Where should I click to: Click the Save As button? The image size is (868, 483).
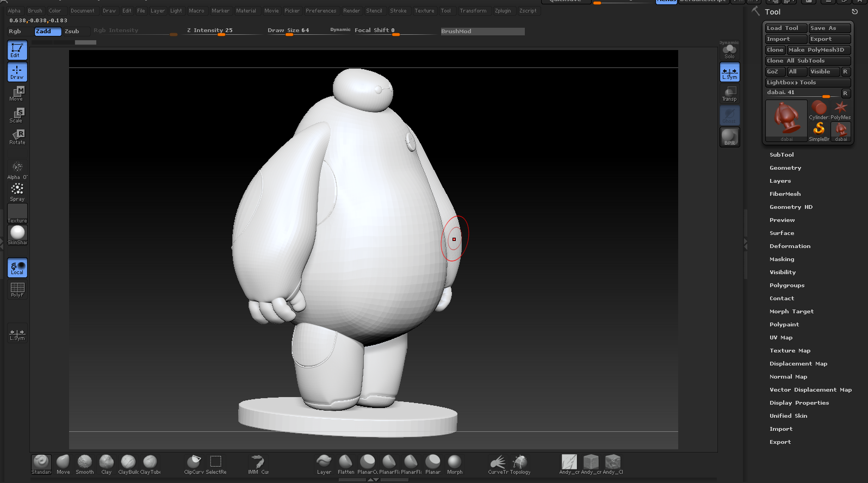829,28
